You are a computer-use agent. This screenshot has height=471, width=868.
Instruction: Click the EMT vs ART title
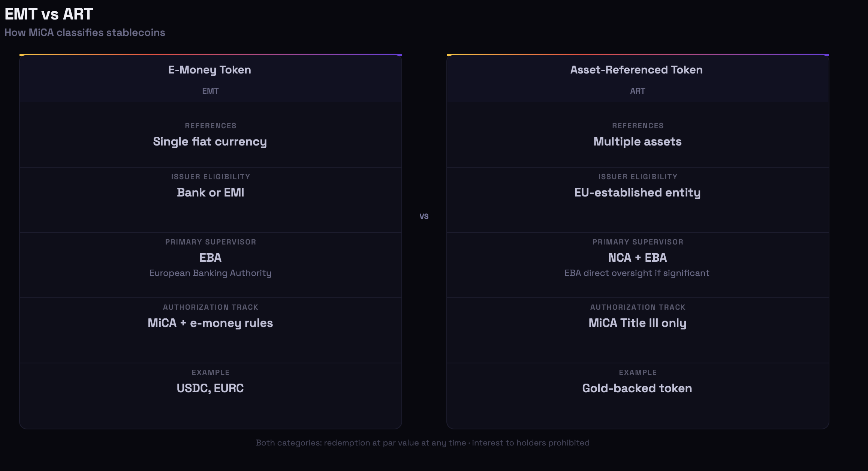[49, 14]
